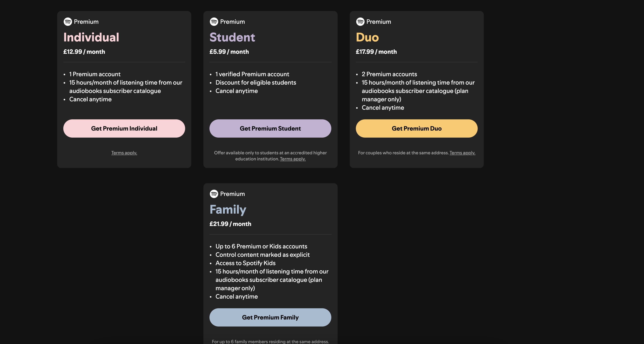Hit the Get Premium Family button
644x344 pixels.
coord(270,317)
